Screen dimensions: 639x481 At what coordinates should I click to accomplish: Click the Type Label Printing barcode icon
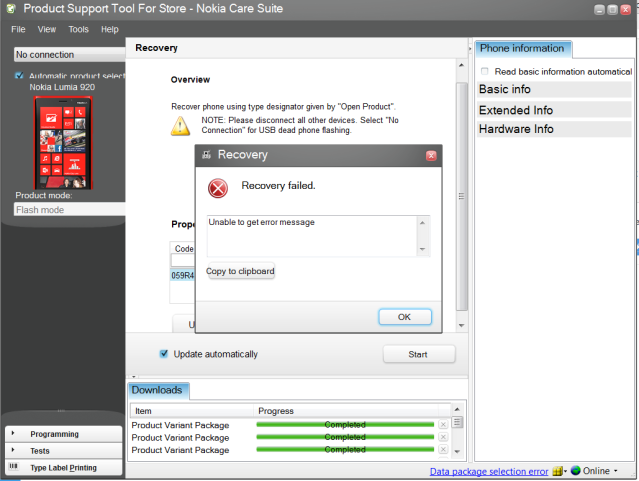tap(14, 466)
